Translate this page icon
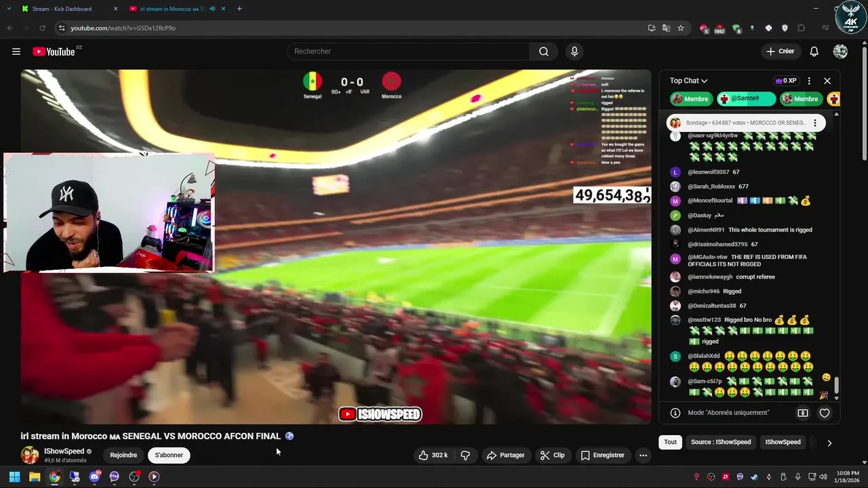This screenshot has width=868, height=488. point(666,28)
